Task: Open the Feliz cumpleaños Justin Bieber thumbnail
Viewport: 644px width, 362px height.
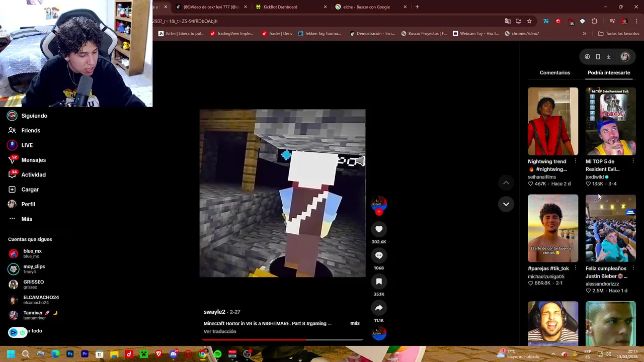Action: pyautogui.click(x=610, y=228)
